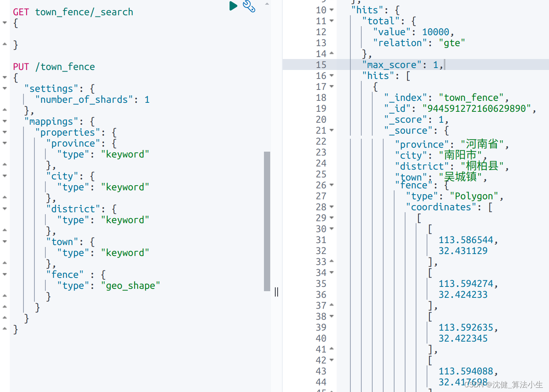Click coordinate value 32.431129
Screen dimensions: 549x392
(463, 251)
